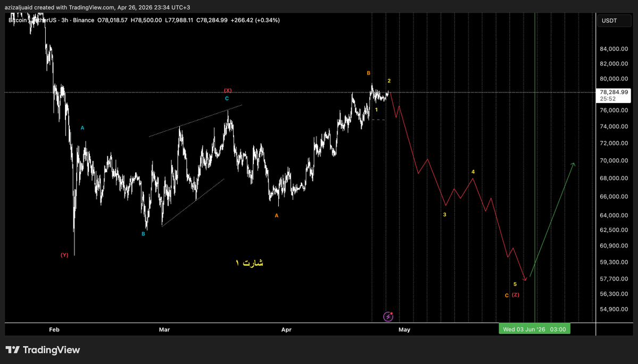Viewport: 638px width, 364px height.
Task: Click the purple lightning event icon
Action: coord(388,317)
